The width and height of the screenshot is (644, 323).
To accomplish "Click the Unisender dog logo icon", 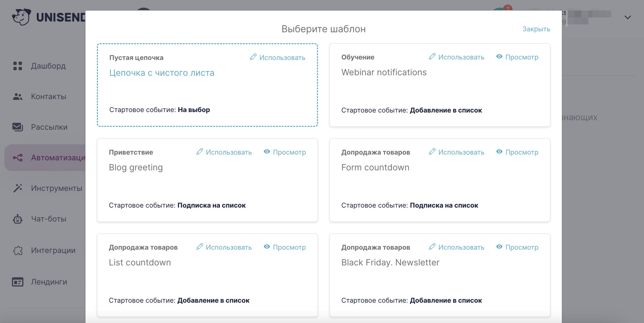I will 21,17.
